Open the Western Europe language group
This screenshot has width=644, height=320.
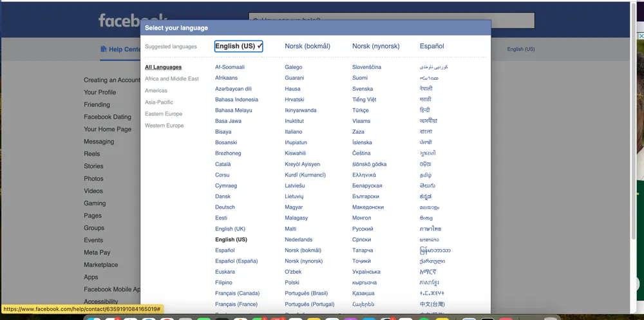[x=164, y=126]
